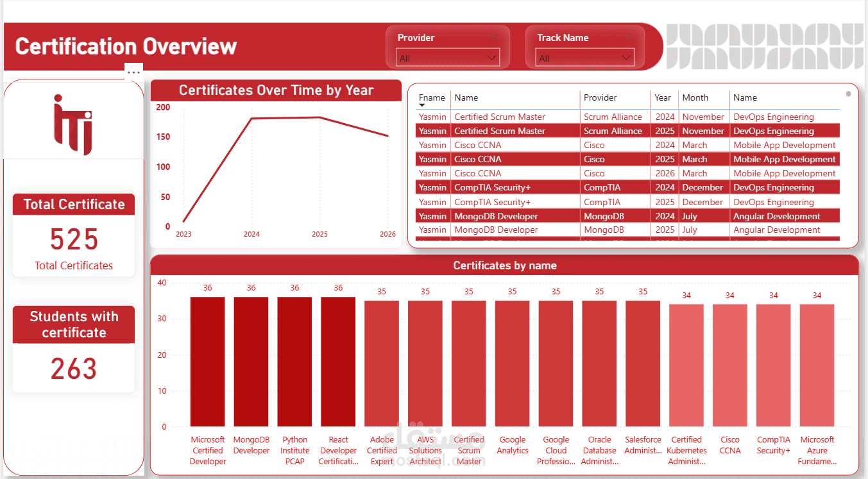Select Cisco CCNA row for 2024 March
This screenshot has height=479, width=868.
click(627, 145)
